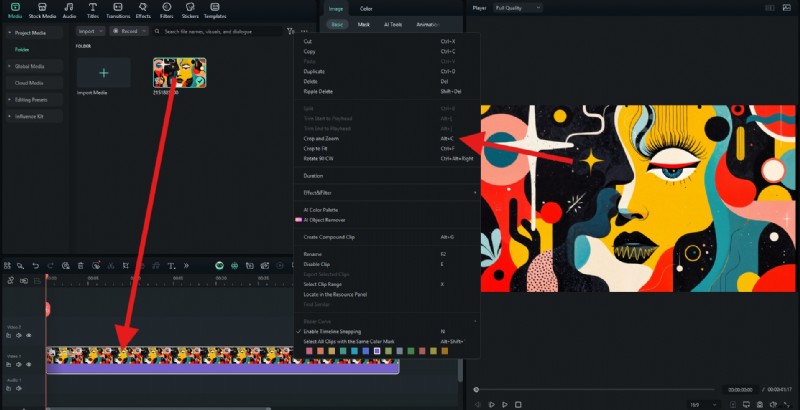The height and width of the screenshot is (410, 800).
Task: Click the search file names field
Action: 219,31
